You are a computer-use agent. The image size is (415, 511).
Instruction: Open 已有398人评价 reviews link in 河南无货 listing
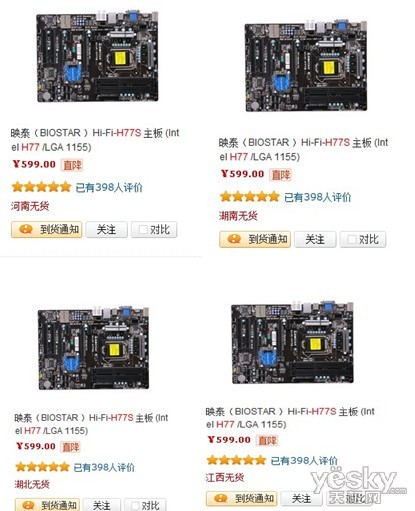click(109, 188)
